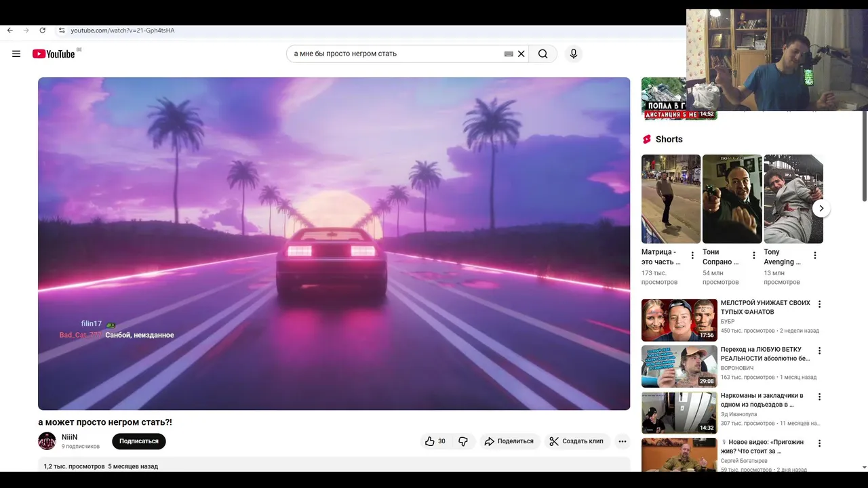The width and height of the screenshot is (868, 488).
Task: Open the 29:08 ВОРОНОВИЧ video thumbnail
Action: pos(679,367)
